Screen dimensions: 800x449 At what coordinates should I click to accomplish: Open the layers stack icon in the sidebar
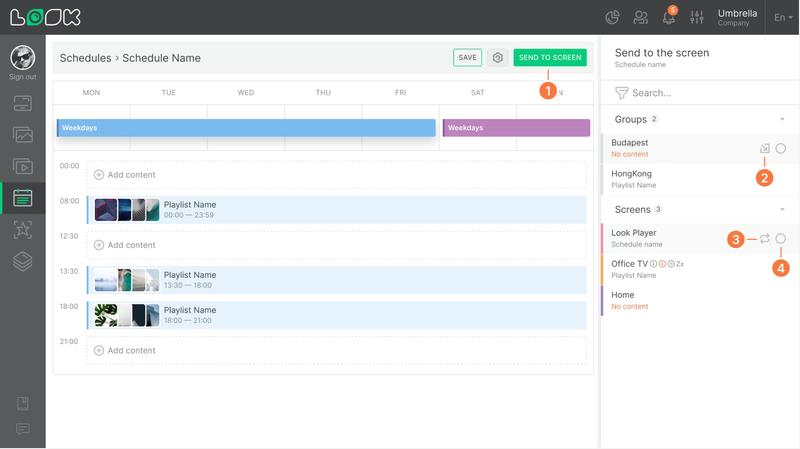(x=22, y=261)
